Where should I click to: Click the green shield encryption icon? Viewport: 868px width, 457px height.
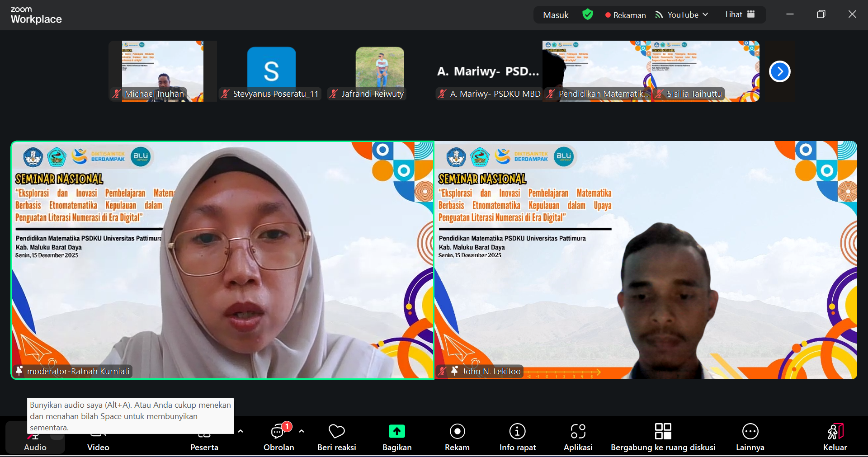[587, 14]
